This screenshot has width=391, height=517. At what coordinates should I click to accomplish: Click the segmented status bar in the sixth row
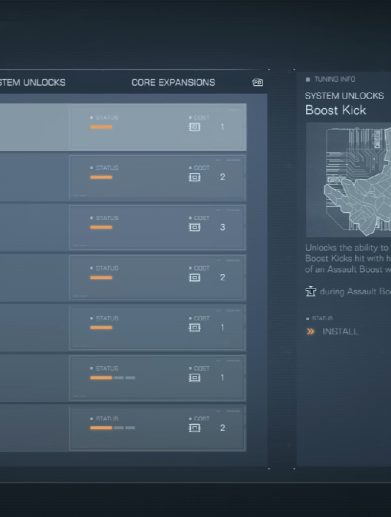(112, 378)
